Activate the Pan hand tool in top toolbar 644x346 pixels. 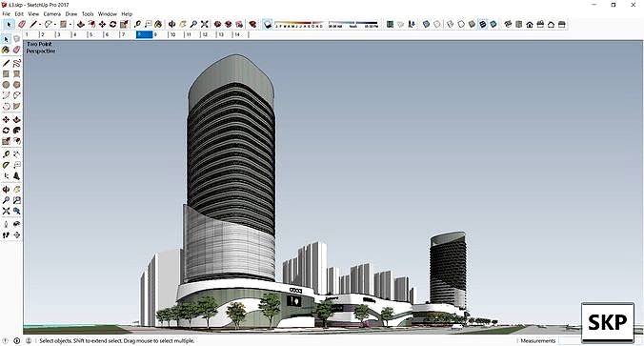point(183,25)
